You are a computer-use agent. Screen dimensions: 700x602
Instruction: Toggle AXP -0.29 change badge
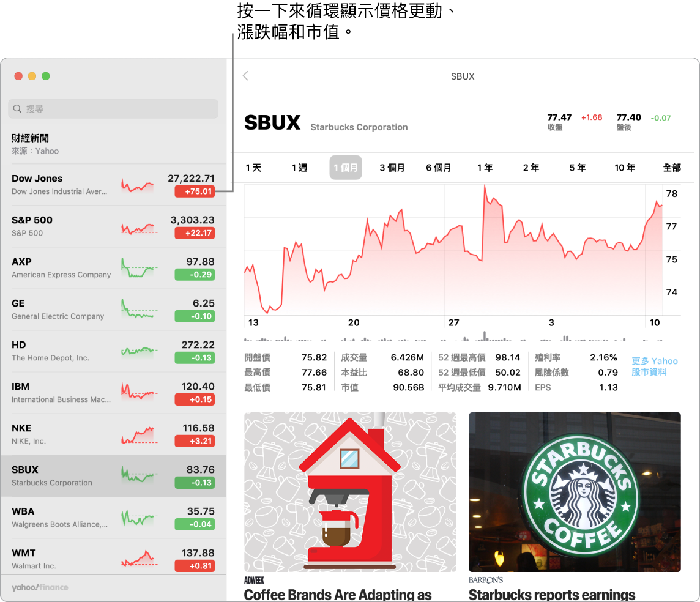click(195, 275)
